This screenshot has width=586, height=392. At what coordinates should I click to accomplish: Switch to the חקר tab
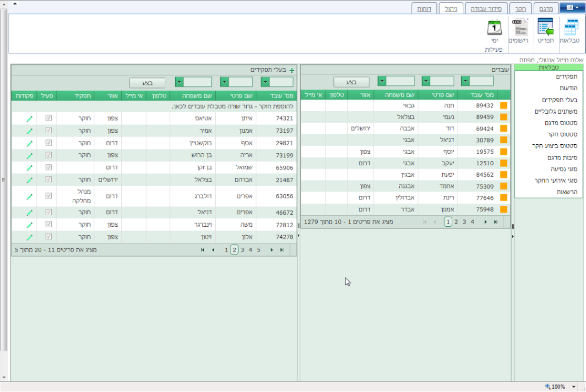[520, 8]
